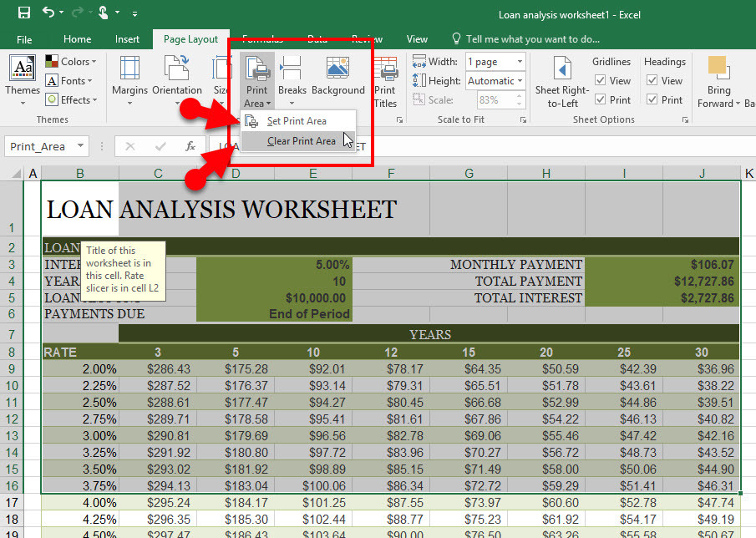The height and width of the screenshot is (538, 756).
Task: Toggle Gridlines Print checkbox
Action: tap(601, 99)
